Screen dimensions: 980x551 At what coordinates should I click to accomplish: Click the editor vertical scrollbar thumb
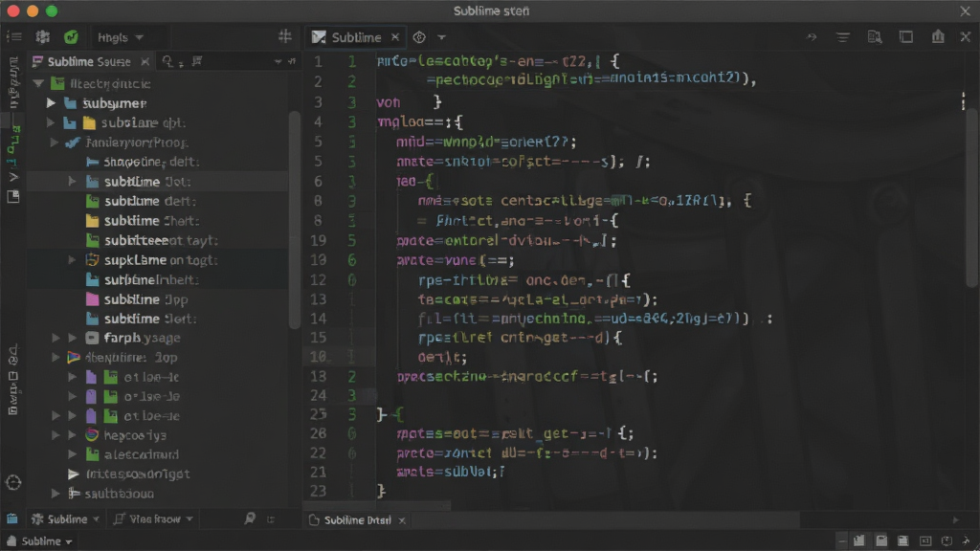[972, 199]
